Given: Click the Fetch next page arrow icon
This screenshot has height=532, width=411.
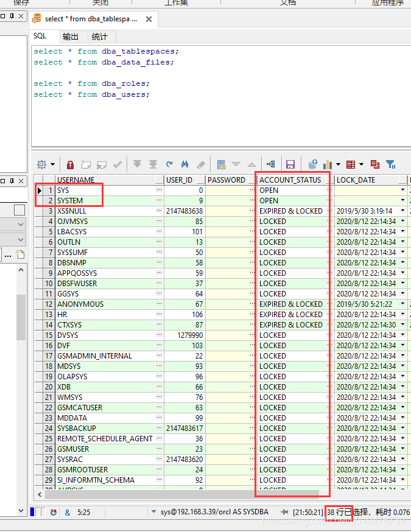Looking at the screenshot, I should [x=137, y=164].
